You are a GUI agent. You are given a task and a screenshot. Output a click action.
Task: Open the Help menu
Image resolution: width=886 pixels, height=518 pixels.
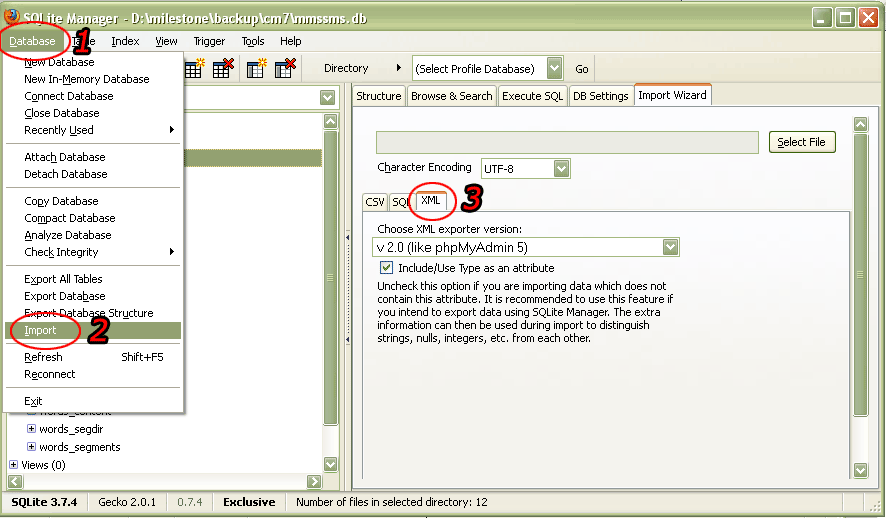pos(290,41)
